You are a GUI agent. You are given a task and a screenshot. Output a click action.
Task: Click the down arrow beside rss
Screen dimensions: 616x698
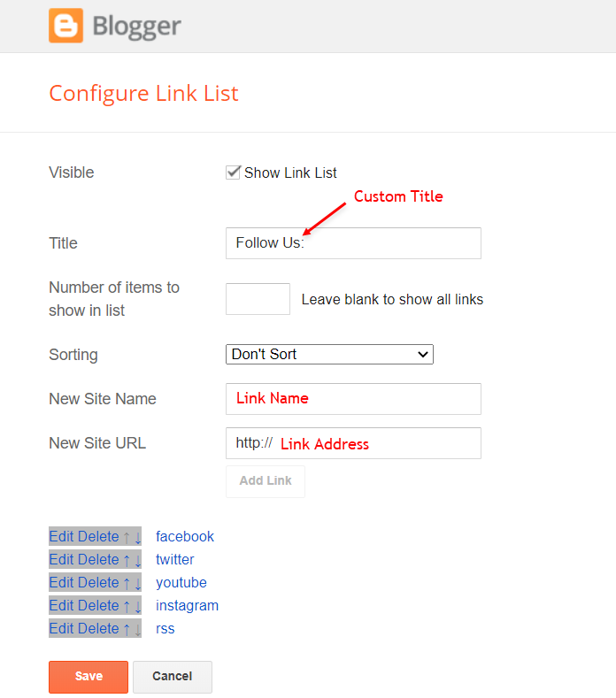point(138,630)
